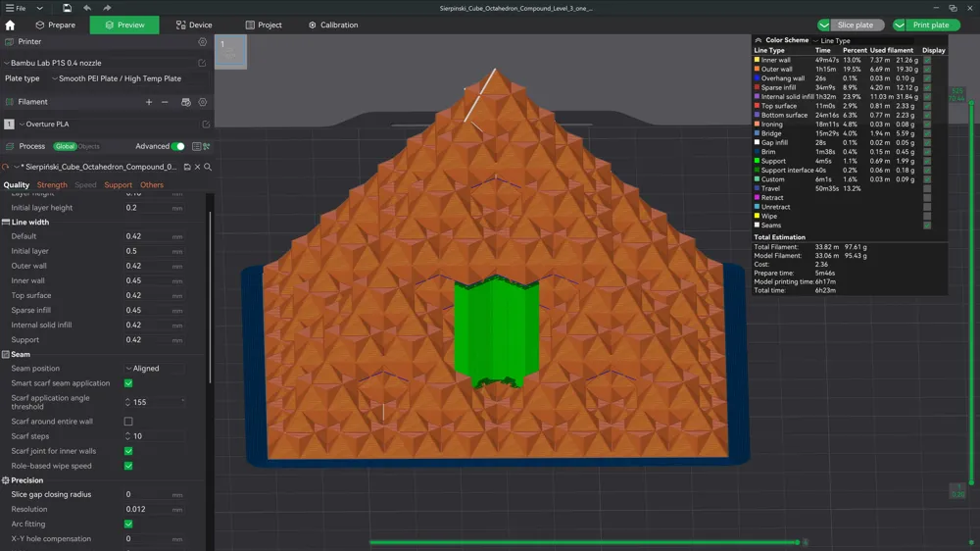Open the Plate type dropdown
The height and width of the screenshot is (551, 980).
pos(118,78)
